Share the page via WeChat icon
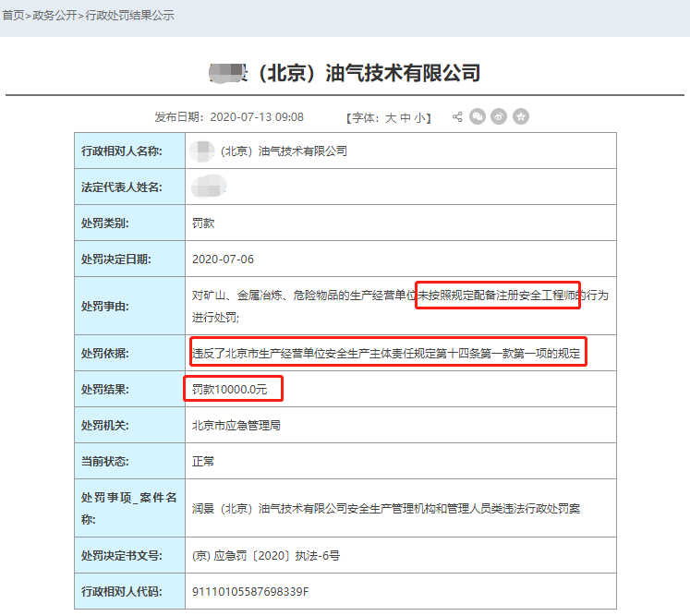 [x=478, y=117]
